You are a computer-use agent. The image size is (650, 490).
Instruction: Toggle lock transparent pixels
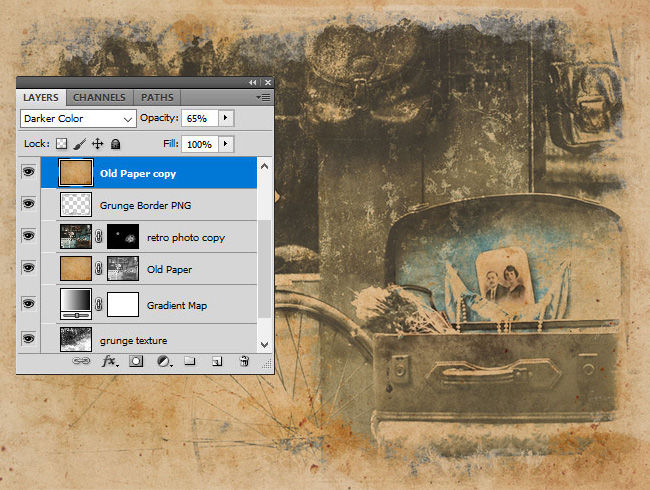point(61,144)
